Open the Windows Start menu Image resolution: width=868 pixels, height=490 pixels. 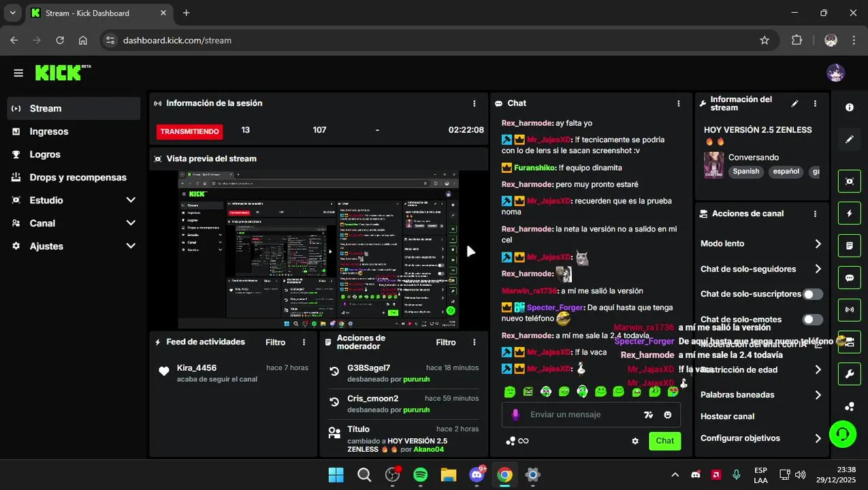(x=336, y=474)
